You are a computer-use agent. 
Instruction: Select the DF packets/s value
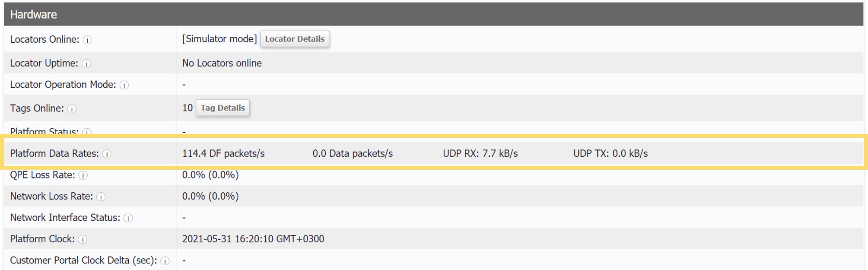click(x=223, y=153)
